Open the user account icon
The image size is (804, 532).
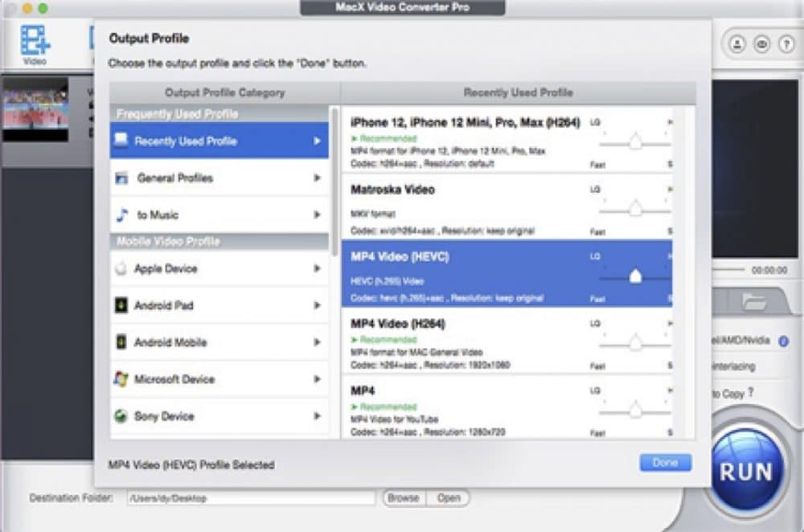coord(736,44)
